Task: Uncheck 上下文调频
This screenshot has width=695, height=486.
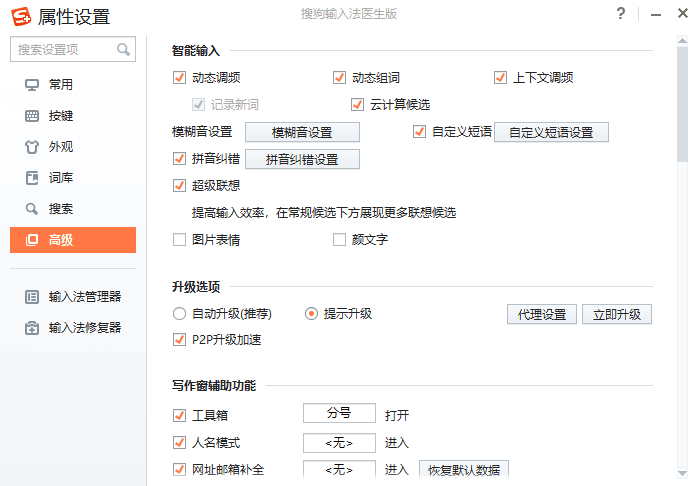Action: [x=500, y=78]
